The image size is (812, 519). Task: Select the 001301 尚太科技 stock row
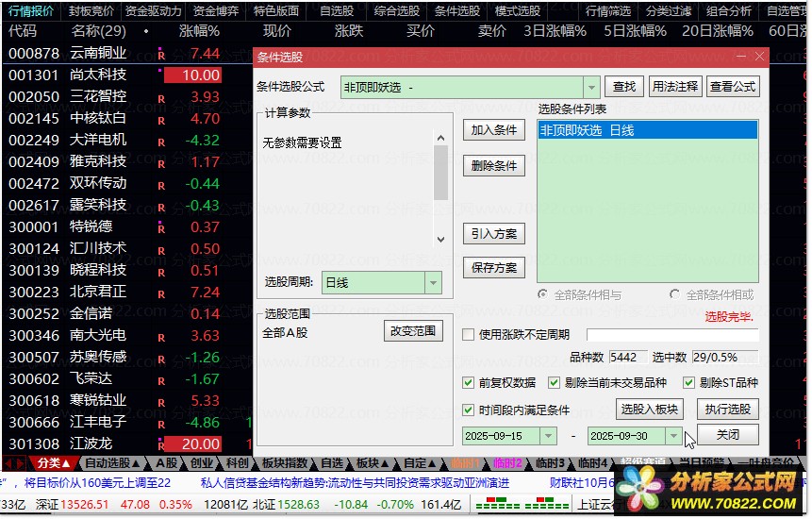pyautogui.click(x=127, y=75)
